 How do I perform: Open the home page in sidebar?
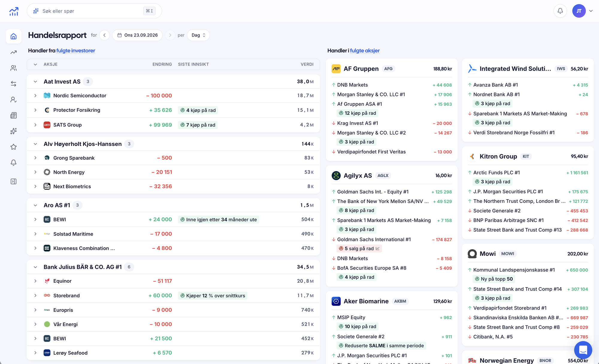tap(13, 36)
